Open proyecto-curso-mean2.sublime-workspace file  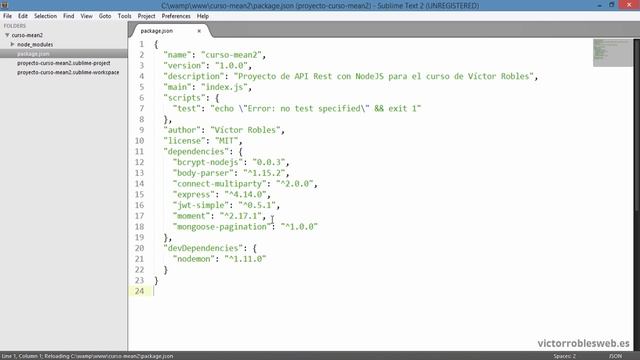pos(68,72)
